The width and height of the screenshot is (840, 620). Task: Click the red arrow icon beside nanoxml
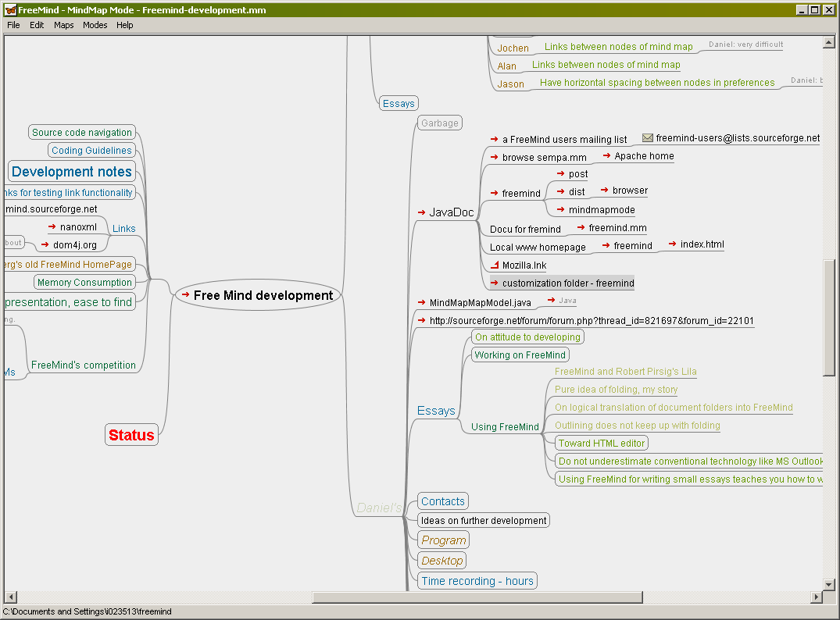[x=52, y=226]
